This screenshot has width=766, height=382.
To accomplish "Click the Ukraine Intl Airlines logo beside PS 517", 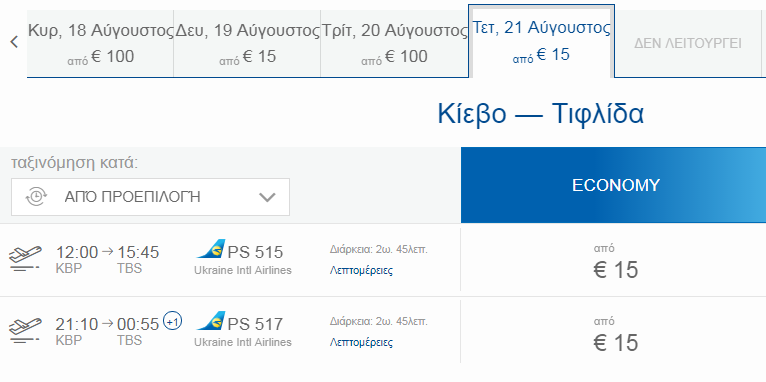I will [211, 321].
